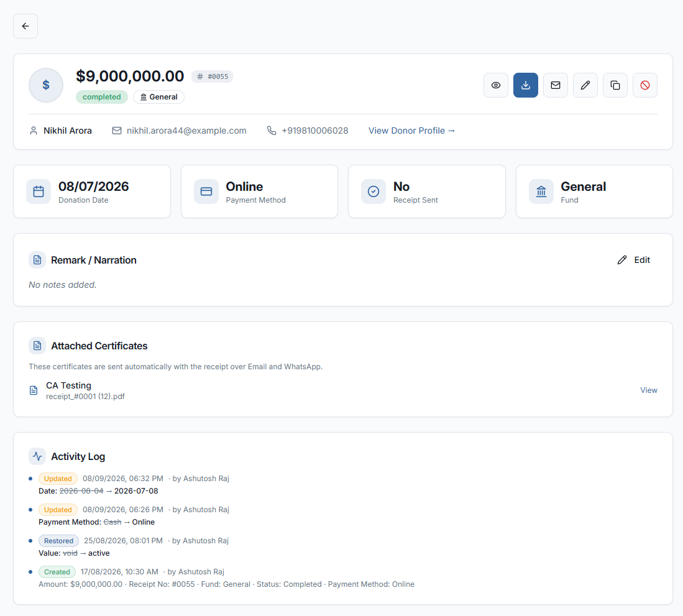
Task: Click the document icon next to Attached Certificates
Action: coord(37,346)
